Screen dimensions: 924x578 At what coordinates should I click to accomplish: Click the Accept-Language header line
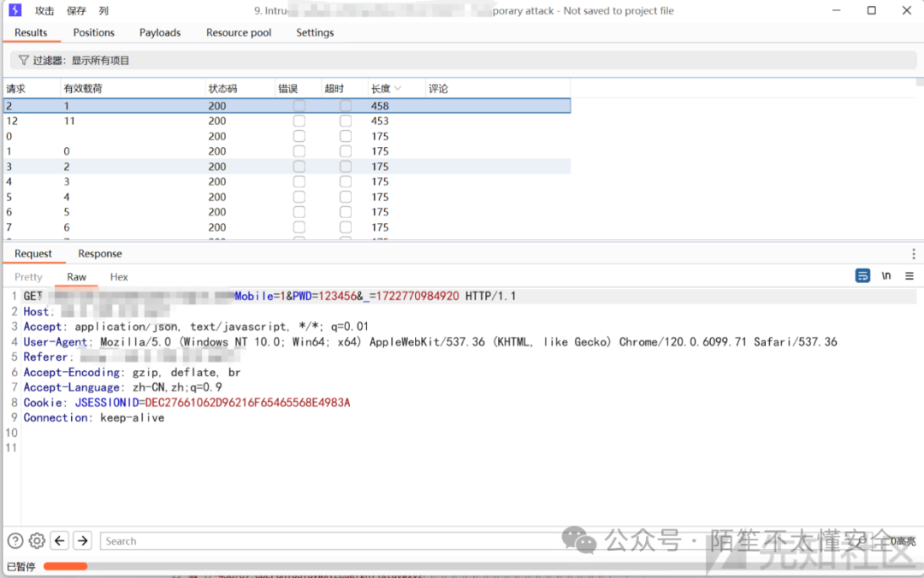122,387
